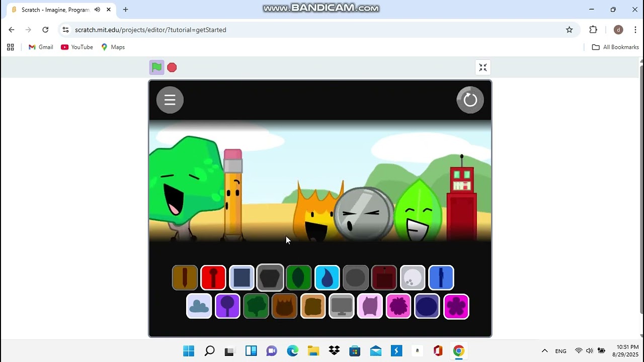Select the brown pencil silhouette icon
Screen dimensions: 644x362
coord(185,278)
